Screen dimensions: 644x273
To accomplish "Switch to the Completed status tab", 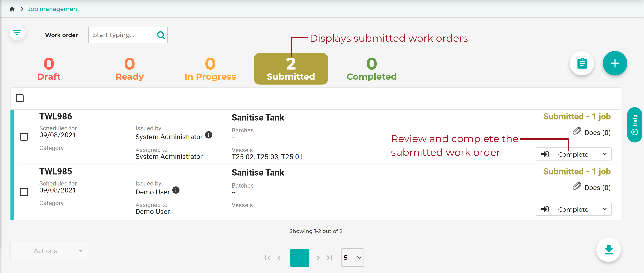I will pos(372,69).
